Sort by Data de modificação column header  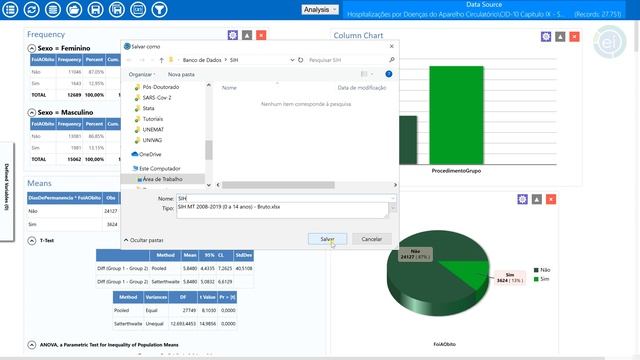point(362,88)
